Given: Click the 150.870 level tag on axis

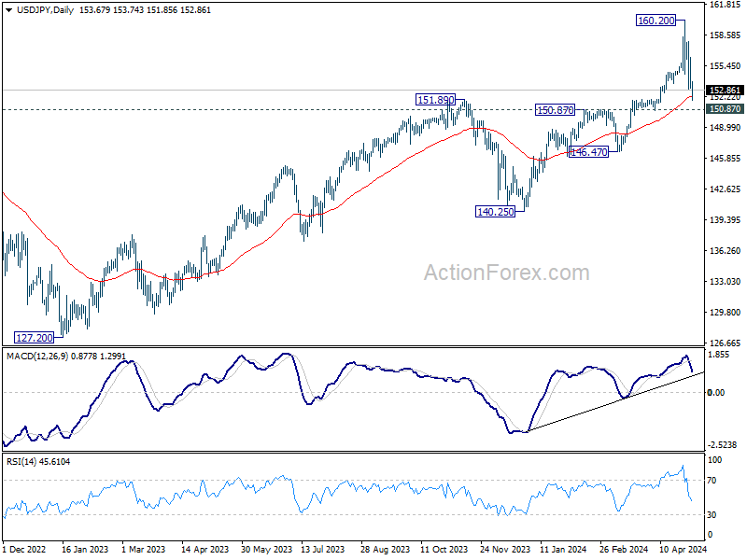Looking at the screenshot, I should [x=726, y=109].
